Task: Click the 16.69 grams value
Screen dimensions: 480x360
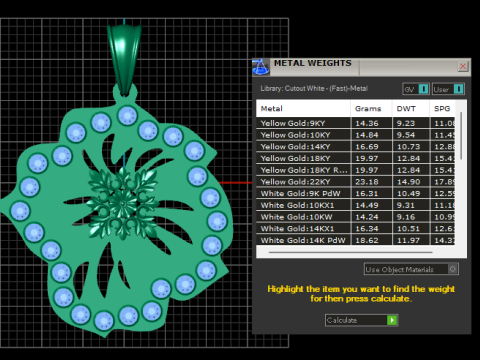Action: (x=367, y=147)
